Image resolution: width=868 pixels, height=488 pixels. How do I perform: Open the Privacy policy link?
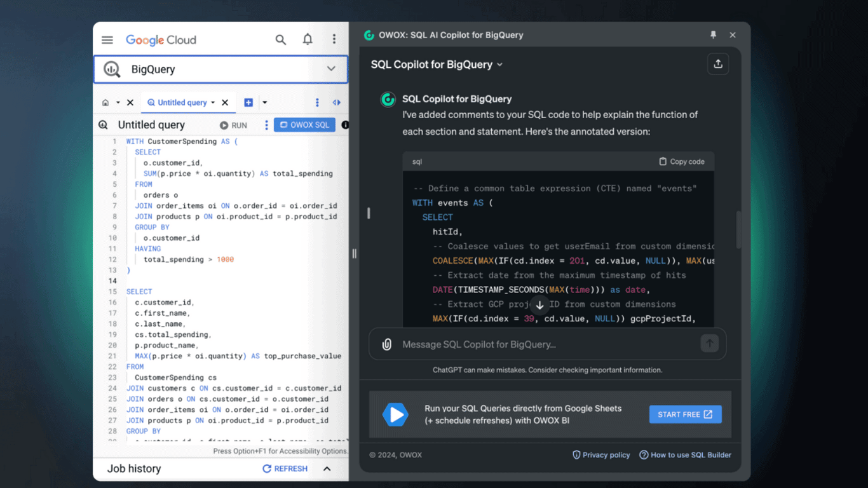[x=601, y=455]
